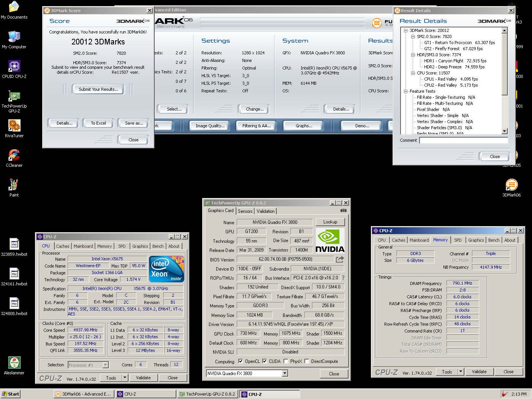532x399 pixels.
Task: Collapse CPU Score: 11507 tree node
Action: (x=413, y=73)
